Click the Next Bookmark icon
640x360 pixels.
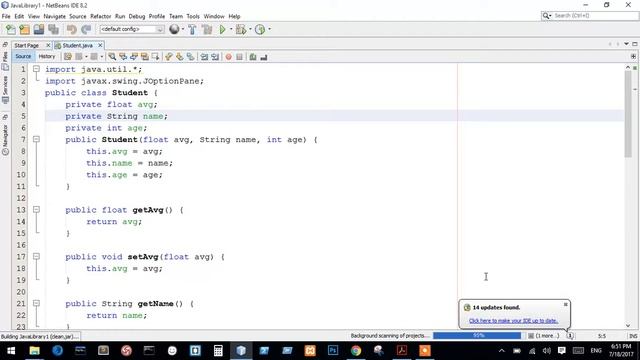click(x=180, y=57)
